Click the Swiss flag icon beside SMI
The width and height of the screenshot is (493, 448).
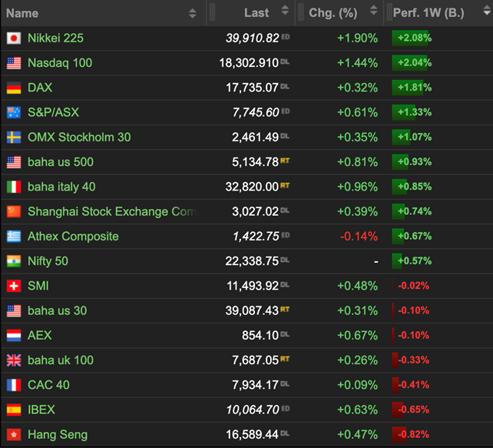(x=14, y=286)
